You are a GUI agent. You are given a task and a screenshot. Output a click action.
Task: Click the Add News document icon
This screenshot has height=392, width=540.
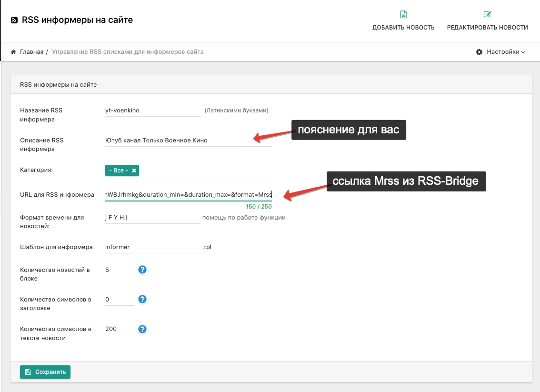coord(403,14)
